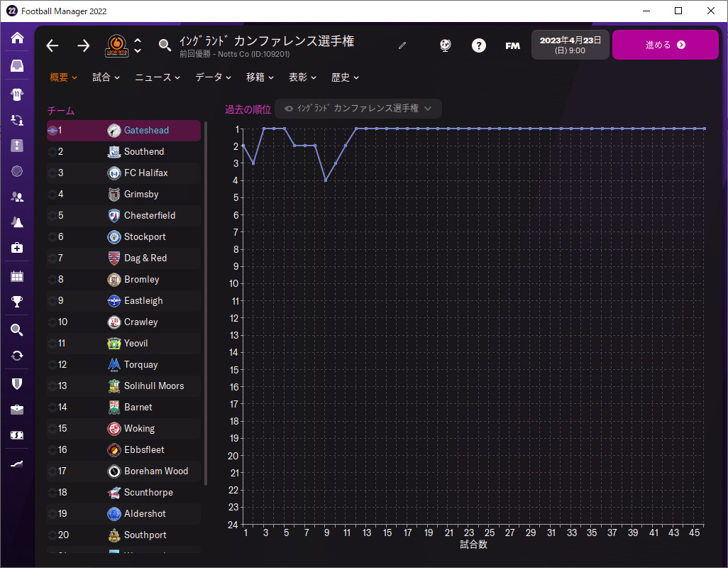The image size is (728, 568).
Task: Expand the 概要 dropdown menu
Action: click(64, 77)
